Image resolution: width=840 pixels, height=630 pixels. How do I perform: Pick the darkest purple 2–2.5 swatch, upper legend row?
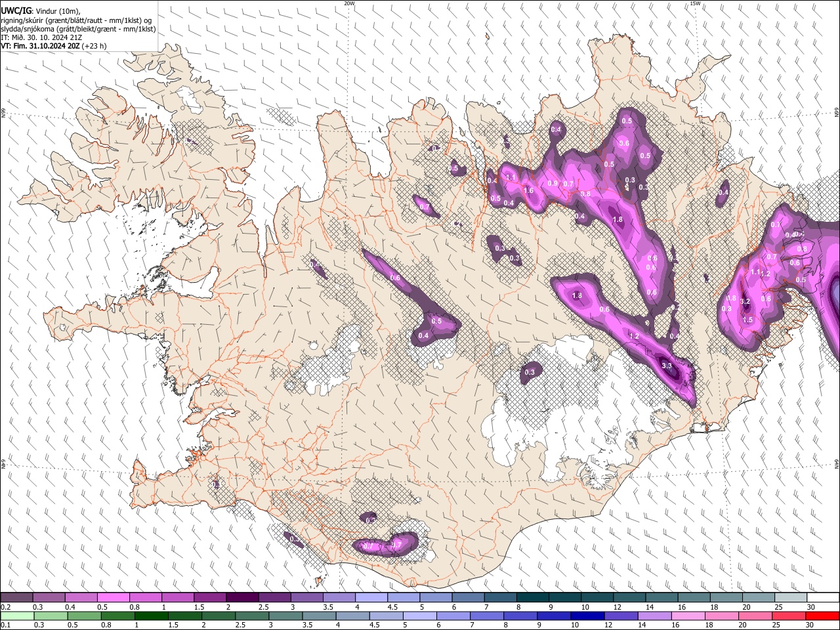coord(242,598)
